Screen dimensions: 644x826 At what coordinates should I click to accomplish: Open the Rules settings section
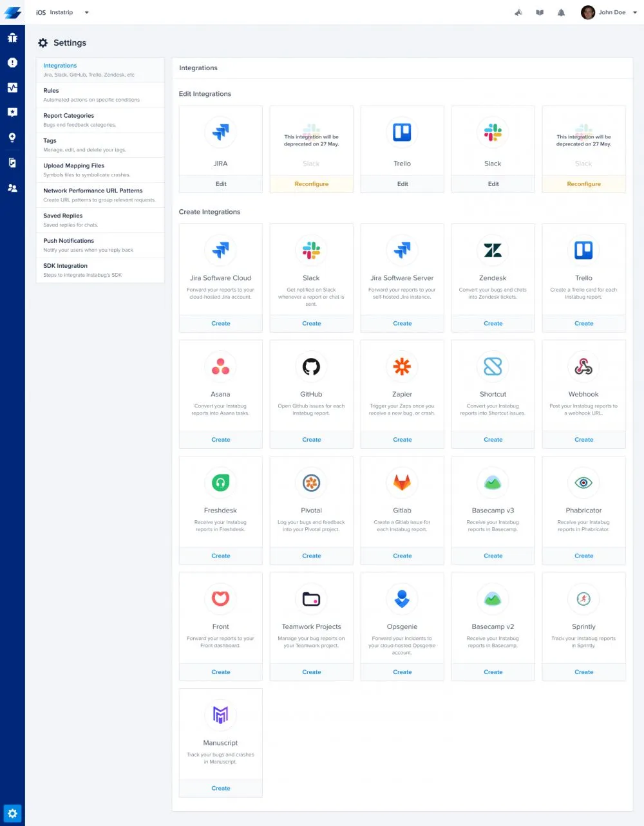click(x=100, y=95)
